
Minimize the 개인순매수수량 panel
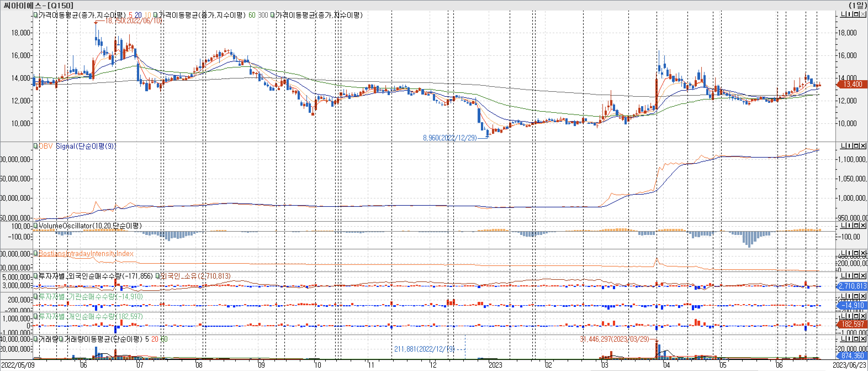click(844, 316)
